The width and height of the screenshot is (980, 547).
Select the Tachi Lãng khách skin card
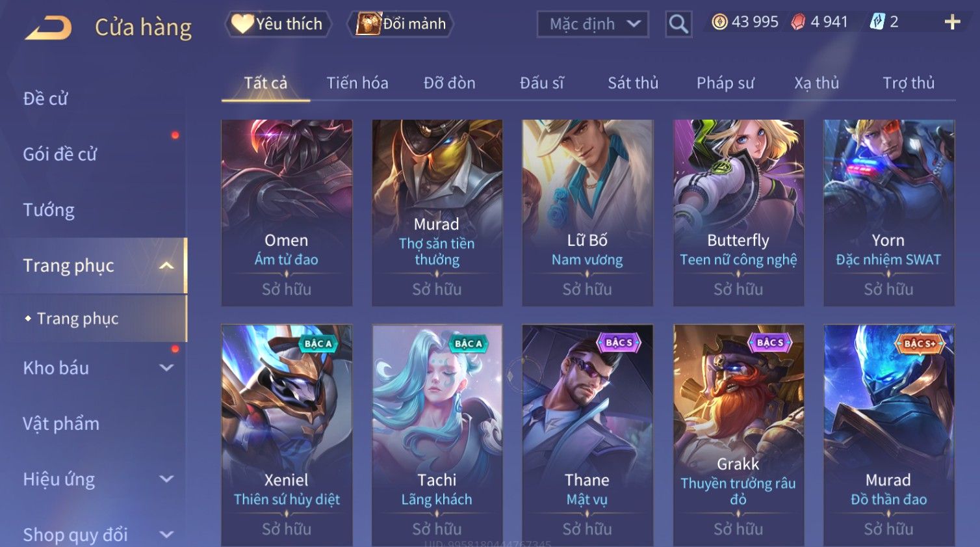coord(437,435)
